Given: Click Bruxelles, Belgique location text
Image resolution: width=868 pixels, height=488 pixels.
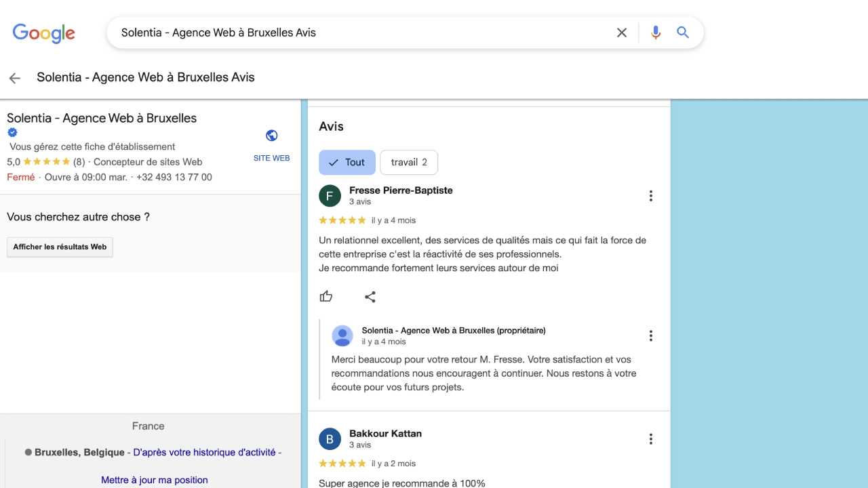Looking at the screenshot, I should tap(79, 452).
